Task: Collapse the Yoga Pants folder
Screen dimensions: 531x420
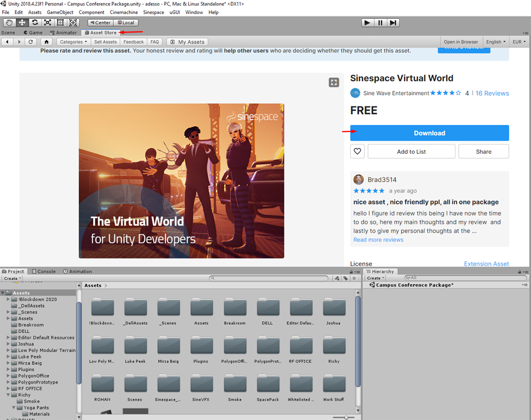Action: [14, 407]
